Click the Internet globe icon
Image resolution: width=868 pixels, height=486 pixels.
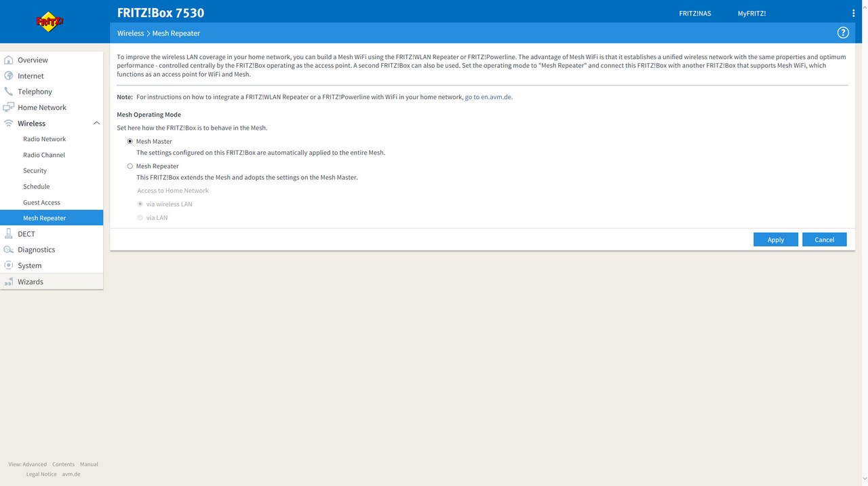[9, 76]
